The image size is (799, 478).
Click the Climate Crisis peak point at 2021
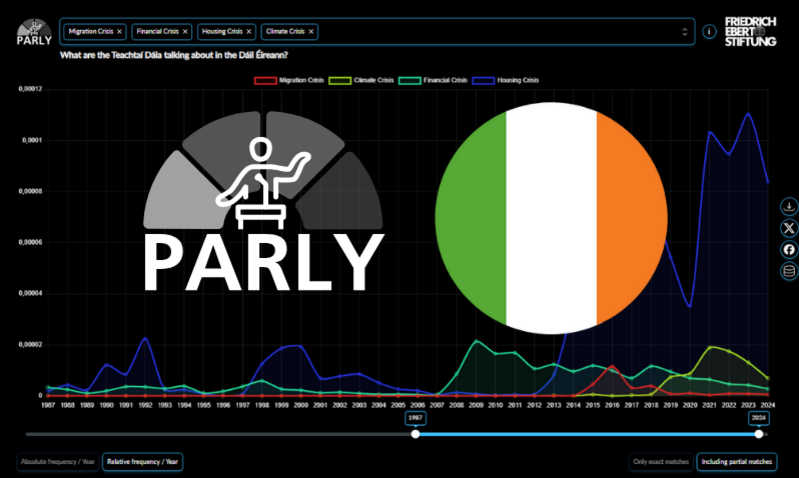tap(710, 348)
